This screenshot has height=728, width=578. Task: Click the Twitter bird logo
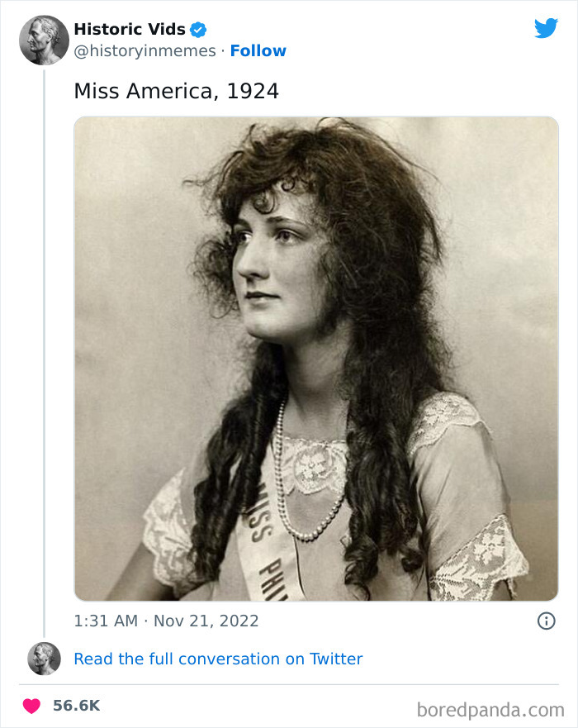point(547,27)
